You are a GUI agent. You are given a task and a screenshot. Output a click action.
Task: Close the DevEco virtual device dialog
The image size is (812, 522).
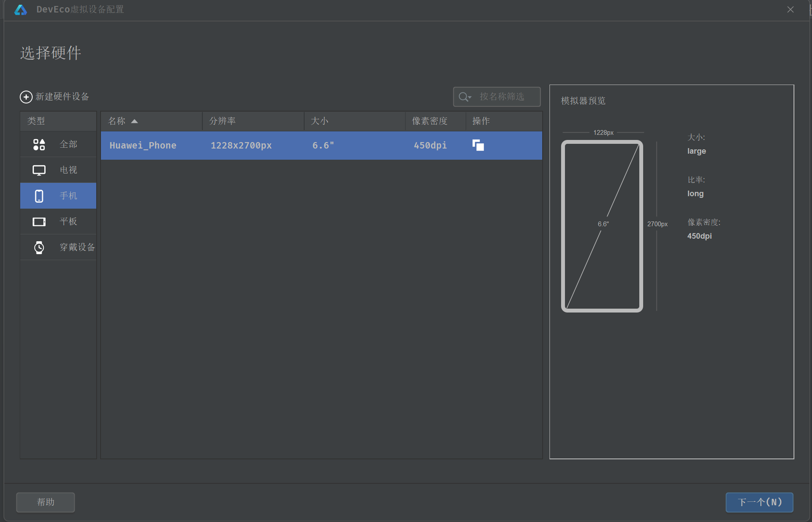point(790,10)
